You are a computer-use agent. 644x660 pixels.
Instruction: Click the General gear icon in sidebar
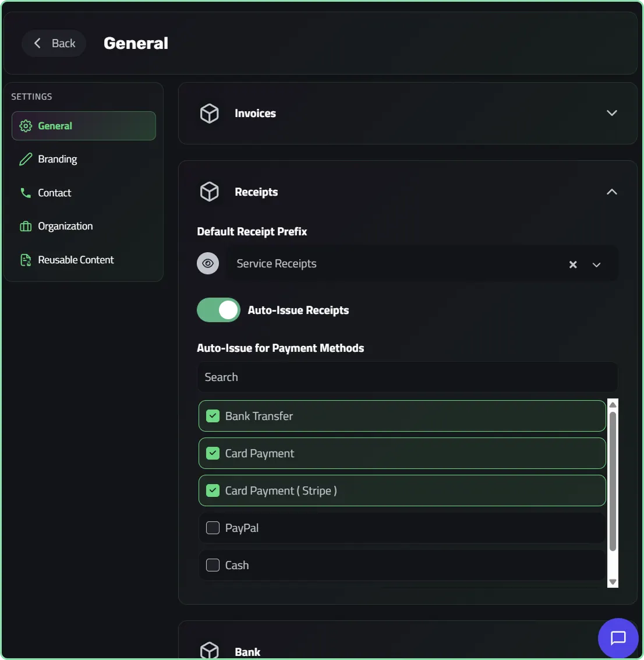click(x=26, y=126)
